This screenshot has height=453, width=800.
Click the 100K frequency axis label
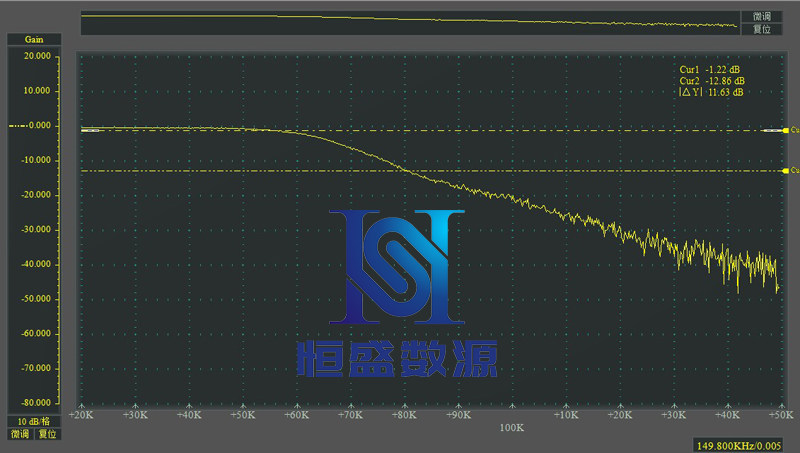pos(512,427)
